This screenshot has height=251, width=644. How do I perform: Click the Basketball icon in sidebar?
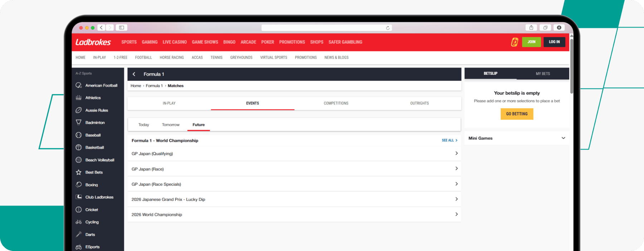pos(79,147)
